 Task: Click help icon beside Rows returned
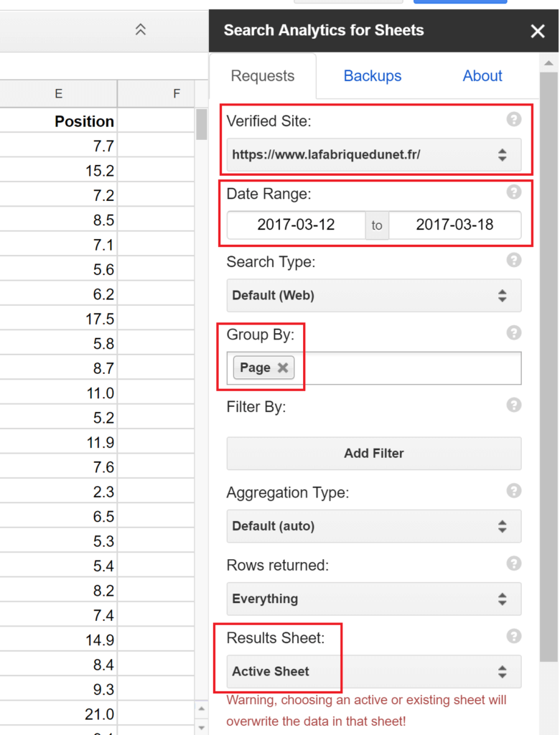[x=513, y=563]
